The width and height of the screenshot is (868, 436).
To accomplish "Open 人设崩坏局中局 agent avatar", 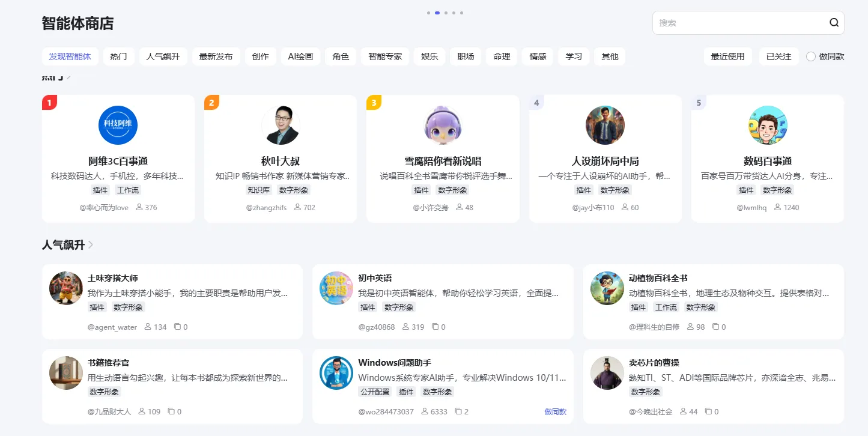I will click(x=605, y=125).
